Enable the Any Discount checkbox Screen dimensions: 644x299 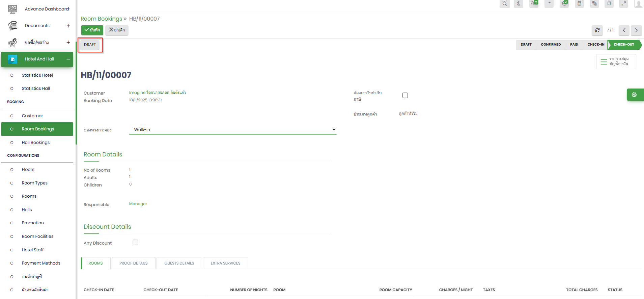pyautogui.click(x=135, y=242)
